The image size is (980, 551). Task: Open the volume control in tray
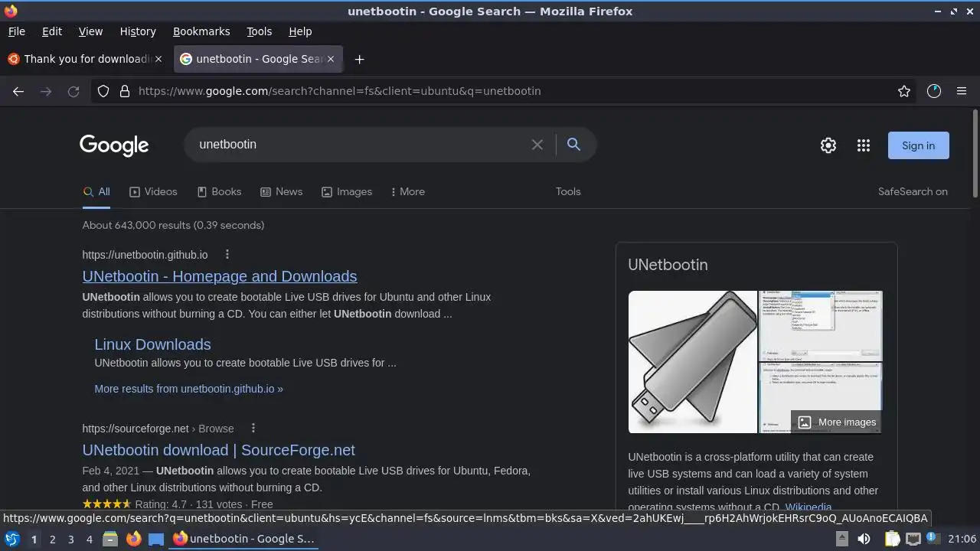(864, 539)
